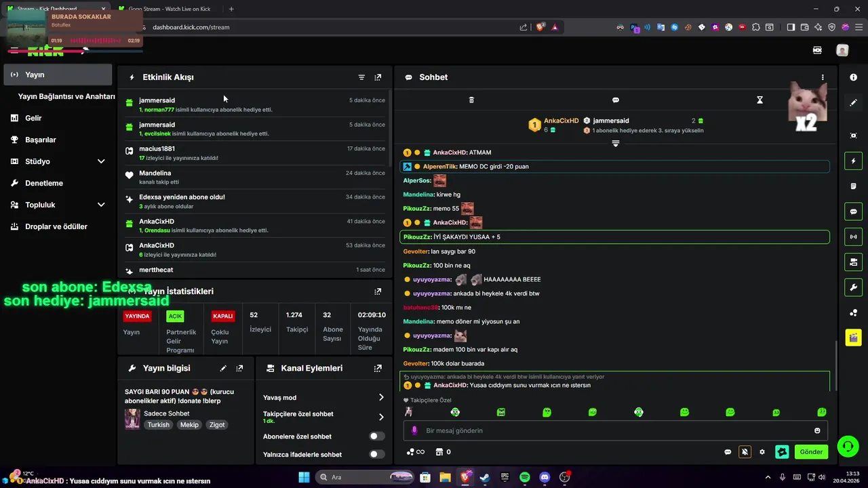The width and height of the screenshot is (868, 488).
Task: Click the Turkish language tag
Action: [159, 425]
